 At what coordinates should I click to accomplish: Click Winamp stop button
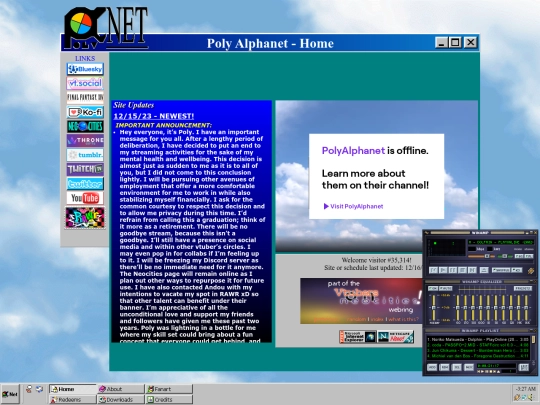click(463, 270)
